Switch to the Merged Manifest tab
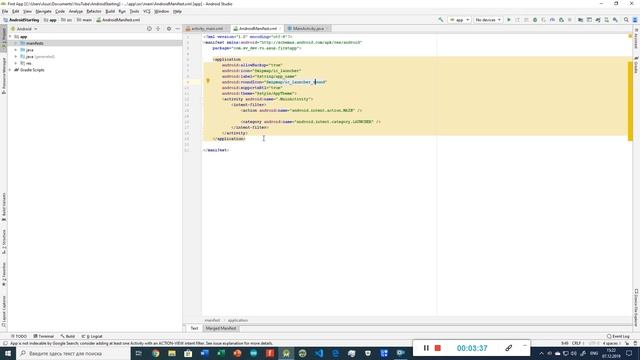The image size is (640, 360). point(221,328)
